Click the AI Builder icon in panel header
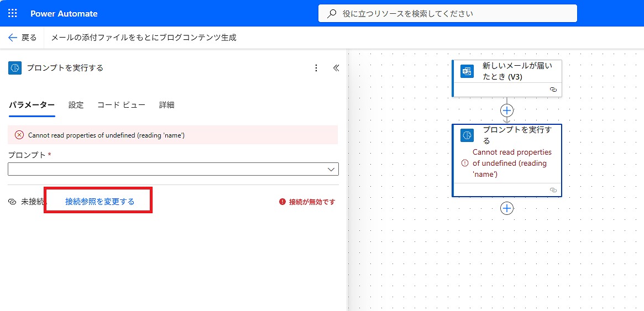 (15, 67)
